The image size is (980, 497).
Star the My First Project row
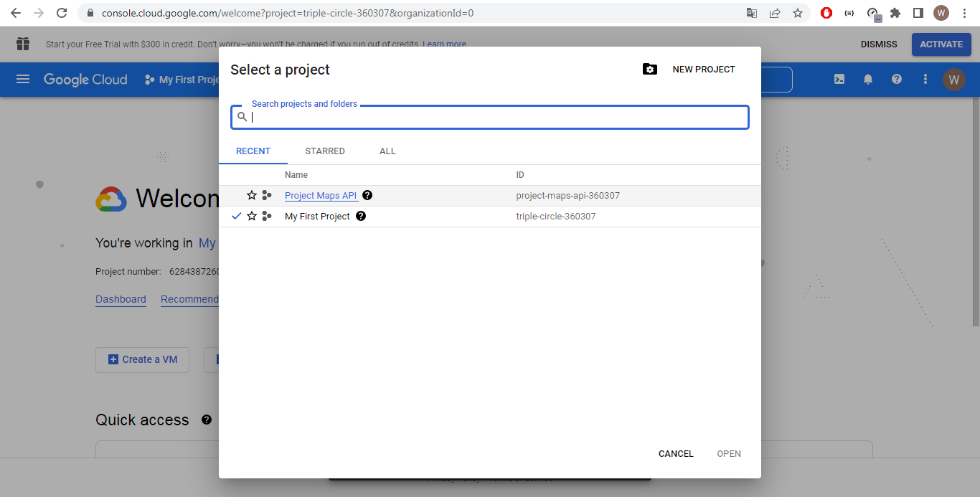click(x=252, y=216)
